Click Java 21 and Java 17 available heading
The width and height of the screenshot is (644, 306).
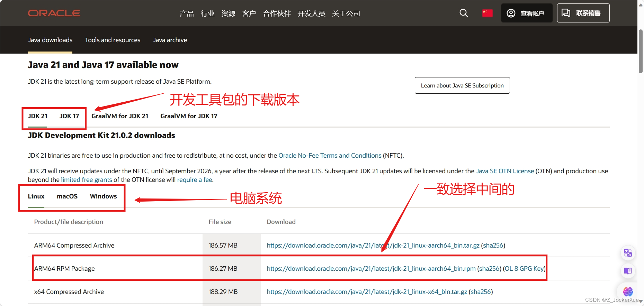[x=103, y=65]
